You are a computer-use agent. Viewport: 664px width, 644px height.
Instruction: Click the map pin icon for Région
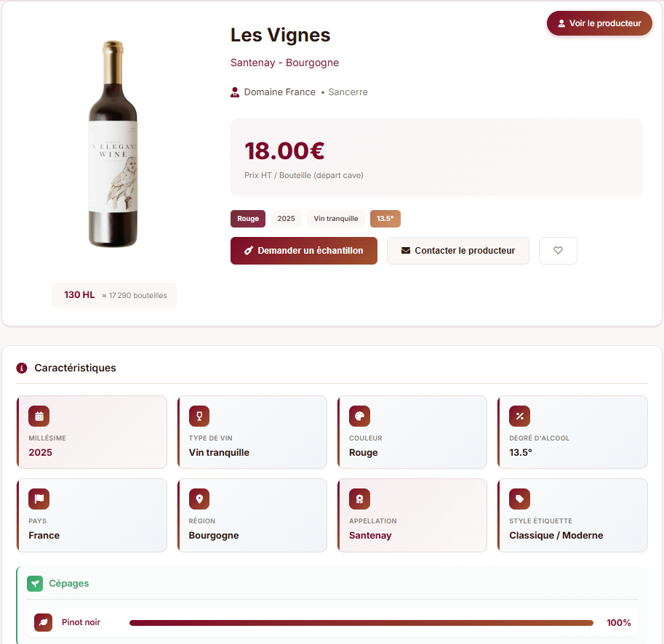[199, 499]
